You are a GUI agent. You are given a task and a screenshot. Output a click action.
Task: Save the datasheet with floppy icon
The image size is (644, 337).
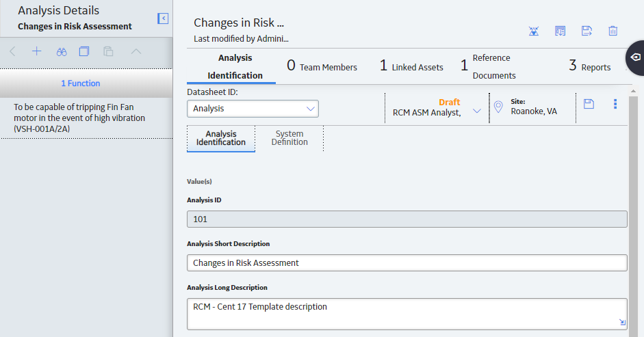click(589, 104)
